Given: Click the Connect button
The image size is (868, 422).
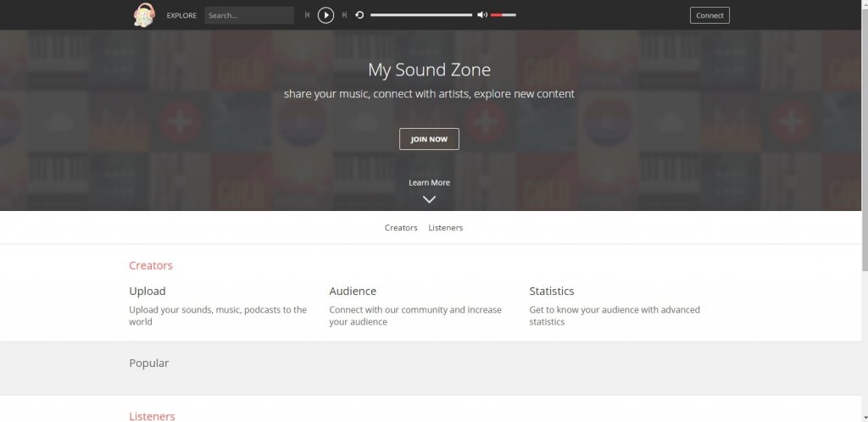Looking at the screenshot, I should pyautogui.click(x=709, y=15).
